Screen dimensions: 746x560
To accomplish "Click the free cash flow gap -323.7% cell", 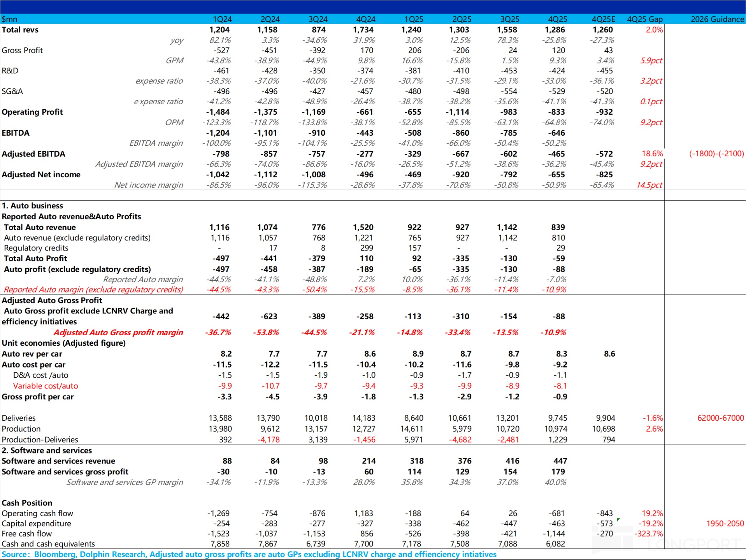I will point(648,534).
